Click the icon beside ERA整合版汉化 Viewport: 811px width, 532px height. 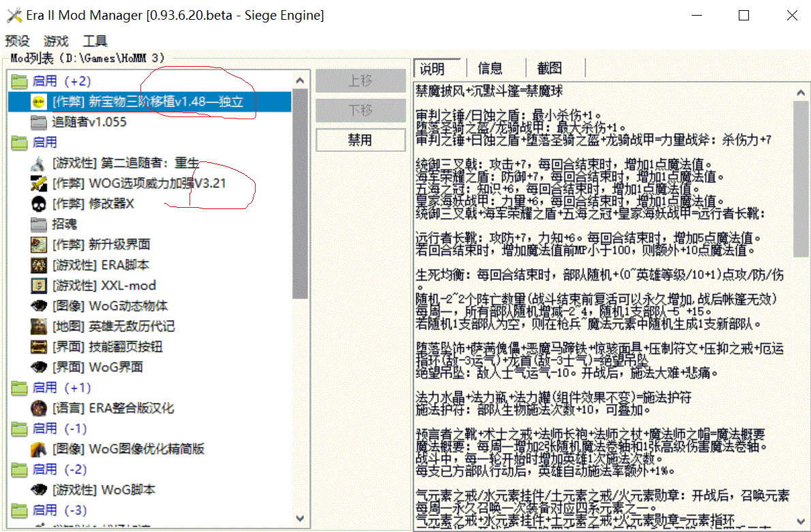pos(39,409)
